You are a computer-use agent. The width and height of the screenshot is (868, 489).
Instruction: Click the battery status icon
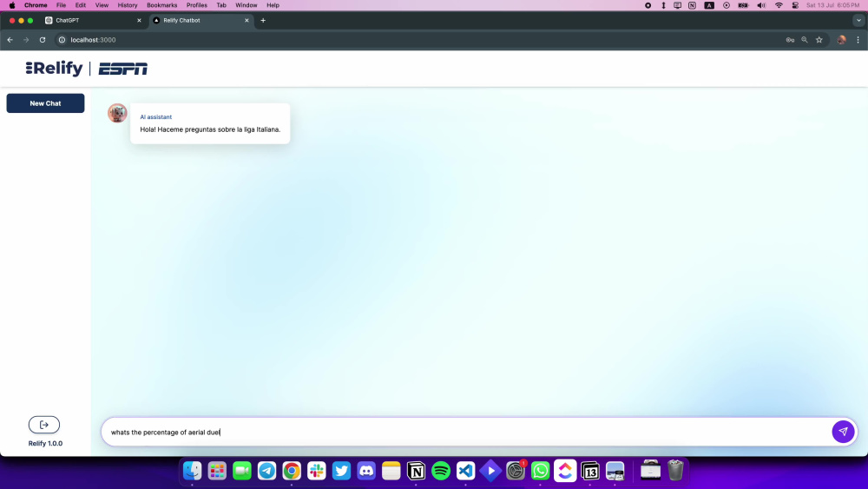click(x=744, y=5)
